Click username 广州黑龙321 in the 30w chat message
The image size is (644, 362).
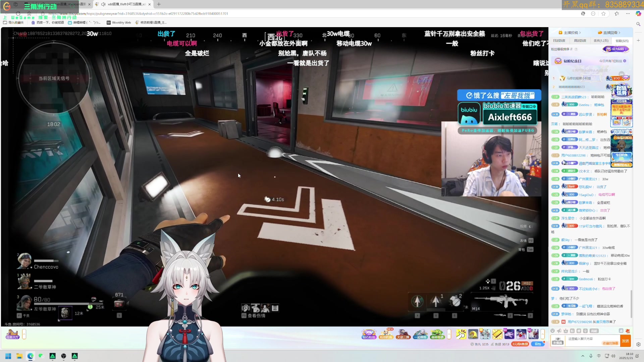click(588, 179)
